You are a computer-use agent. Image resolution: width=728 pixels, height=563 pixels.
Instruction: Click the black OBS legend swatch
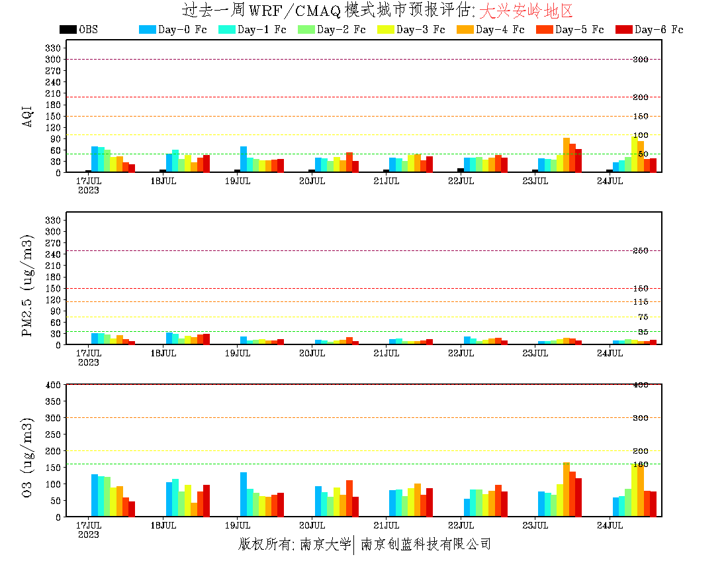(68, 30)
